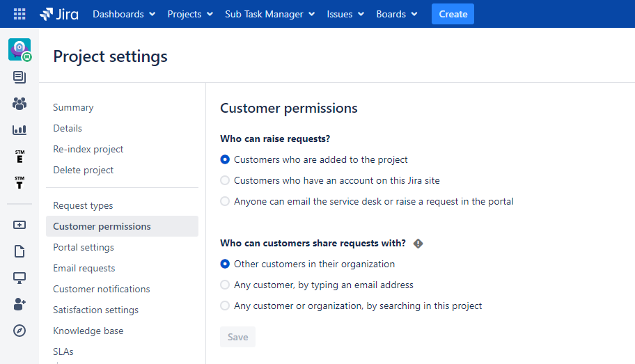
Task: Select Customers who are added to the project
Action: 225,159
